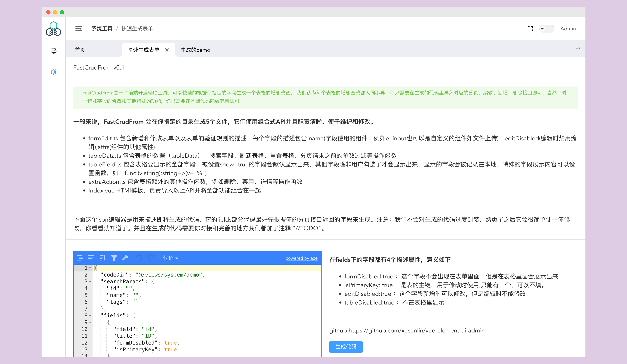This screenshot has width=627, height=364.
Task: Switch to the 首页 tab
Action: [80, 50]
